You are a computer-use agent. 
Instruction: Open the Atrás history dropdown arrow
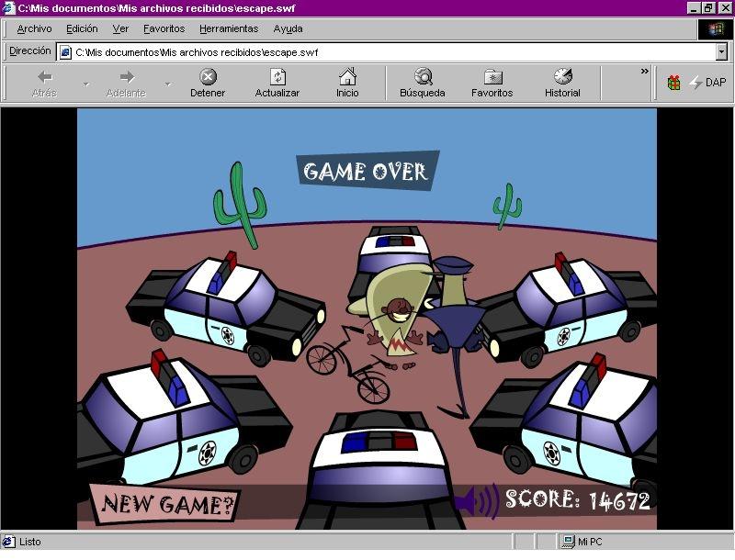tap(86, 84)
